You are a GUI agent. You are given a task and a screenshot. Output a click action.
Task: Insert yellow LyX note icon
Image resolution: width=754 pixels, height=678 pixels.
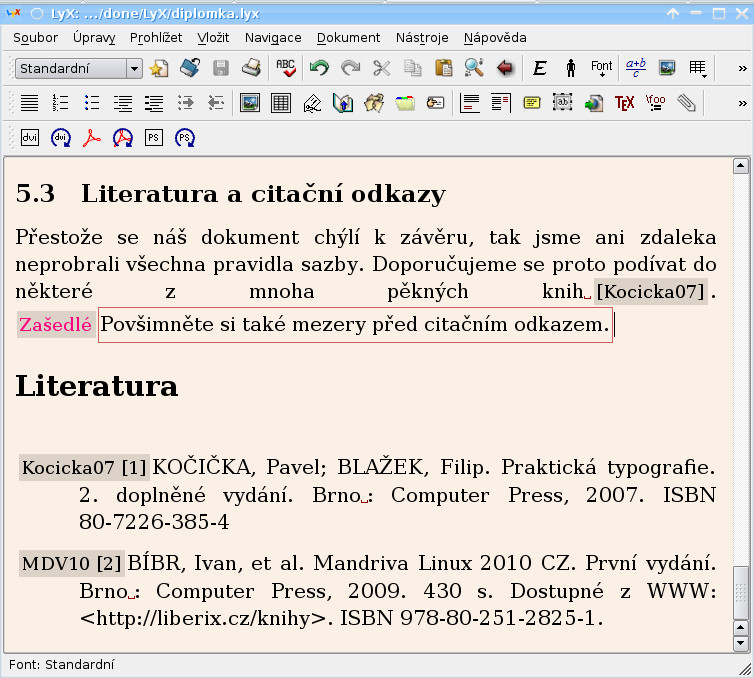531,103
